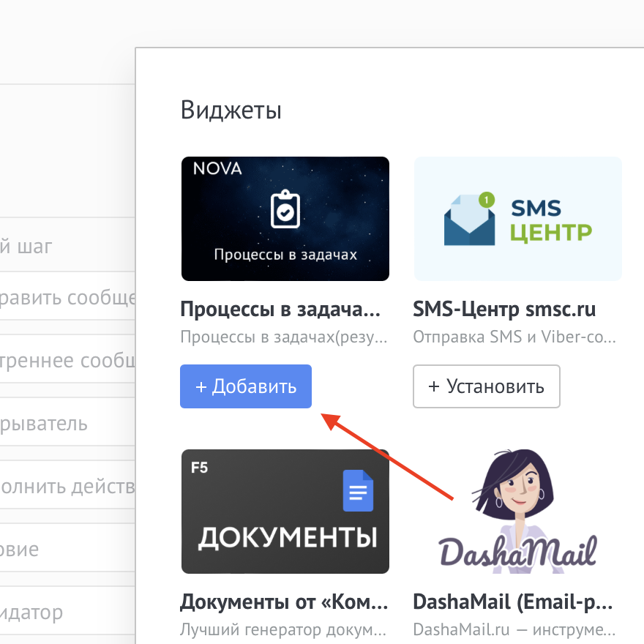Screen dimensions: 644x644
Task: Open the "DashaMail (Email-р..." widget title
Action: (x=513, y=602)
